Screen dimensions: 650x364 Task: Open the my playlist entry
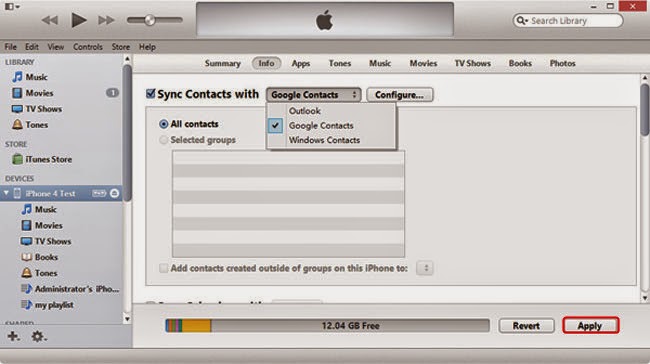47,305
